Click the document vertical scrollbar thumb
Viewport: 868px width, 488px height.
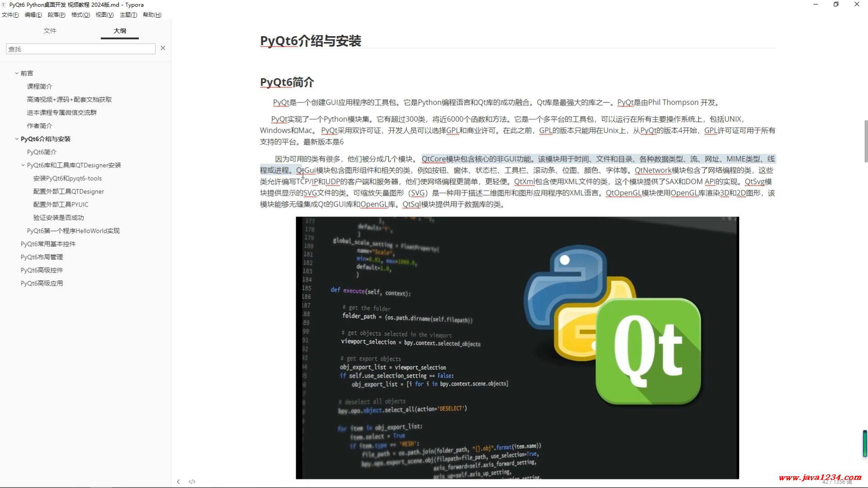(x=865, y=141)
